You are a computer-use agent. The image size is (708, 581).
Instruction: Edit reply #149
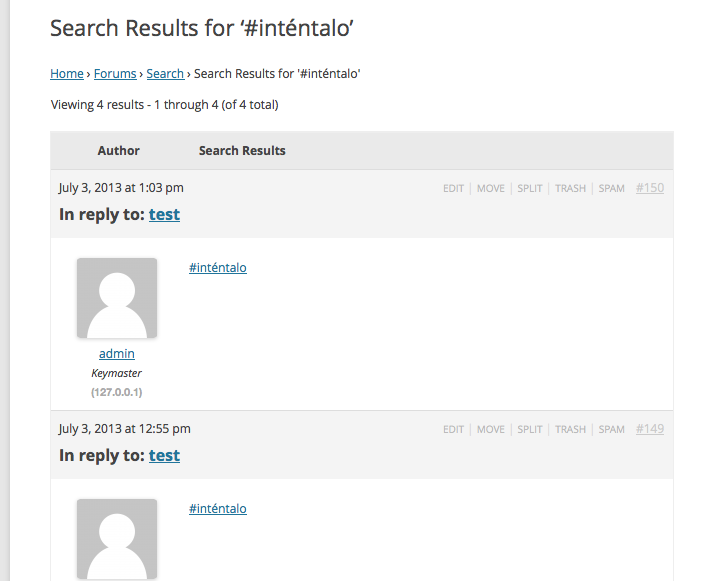(453, 429)
